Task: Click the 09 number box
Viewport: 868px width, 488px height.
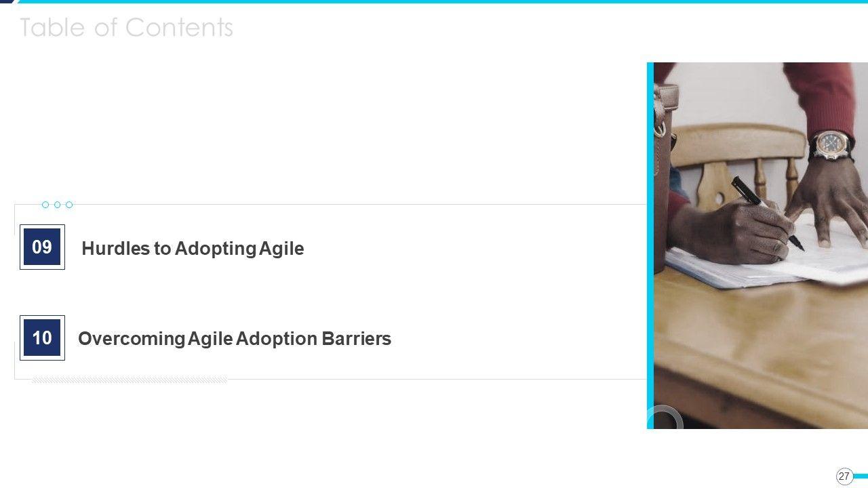Action: coord(42,247)
